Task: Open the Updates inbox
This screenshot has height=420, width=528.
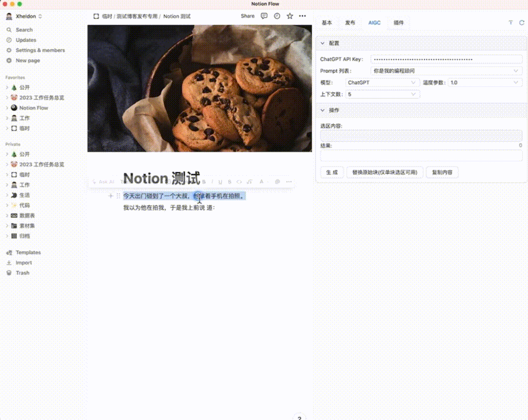Action: (x=26, y=40)
